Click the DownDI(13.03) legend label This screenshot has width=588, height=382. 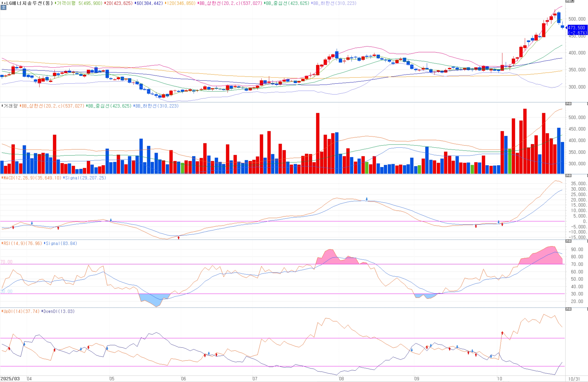click(59, 311)
